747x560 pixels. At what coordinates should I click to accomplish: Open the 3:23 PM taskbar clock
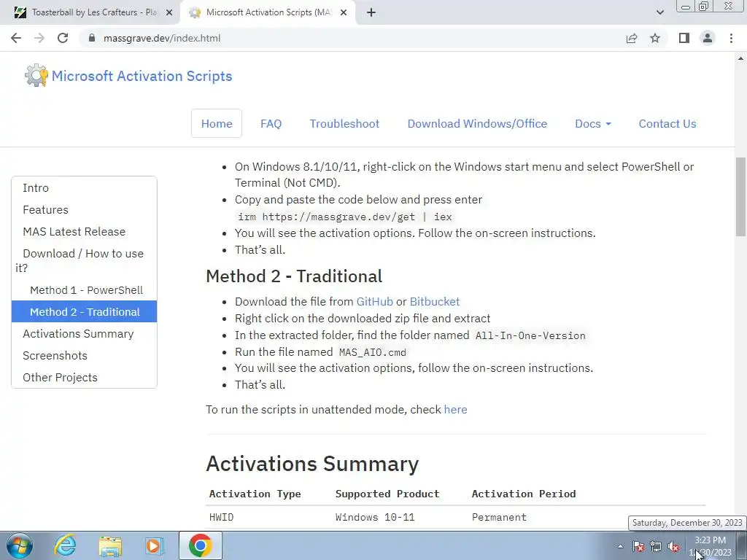pyautogui.click(x=710, y=545)
